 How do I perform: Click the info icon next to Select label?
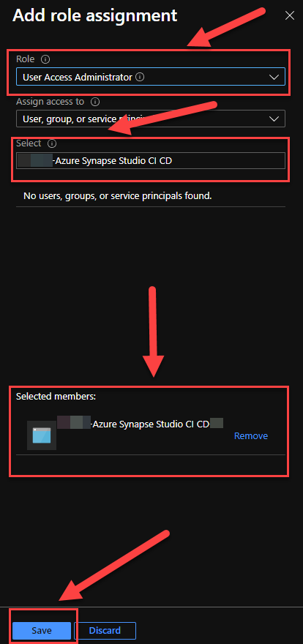click(x=52, y=143)
